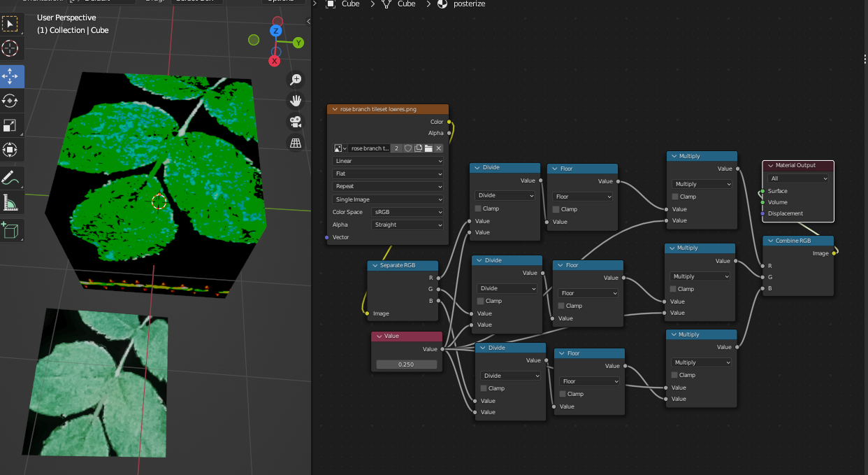868x475 pixels.
Task: Collapse the rose branch tileset image node
Action: tap(335, 110)
